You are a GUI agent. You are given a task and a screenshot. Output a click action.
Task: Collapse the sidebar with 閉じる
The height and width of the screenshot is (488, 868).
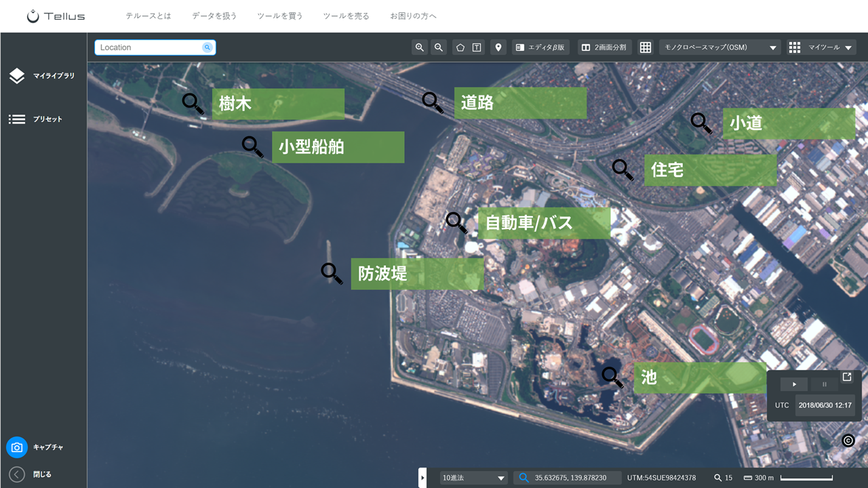click(x=30, y=474)
